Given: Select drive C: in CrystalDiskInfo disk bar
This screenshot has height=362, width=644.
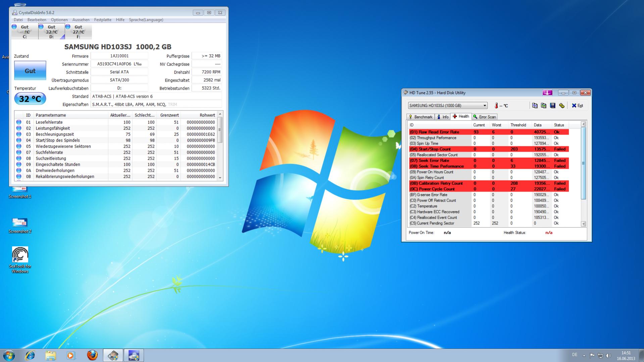Looking at the screenshot, I should 24,32.
